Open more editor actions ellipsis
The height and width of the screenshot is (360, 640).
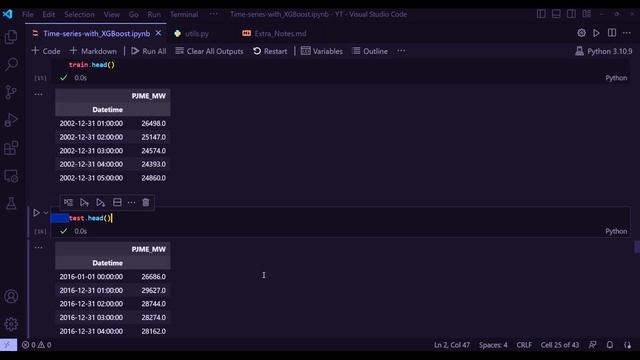[627, 33]
